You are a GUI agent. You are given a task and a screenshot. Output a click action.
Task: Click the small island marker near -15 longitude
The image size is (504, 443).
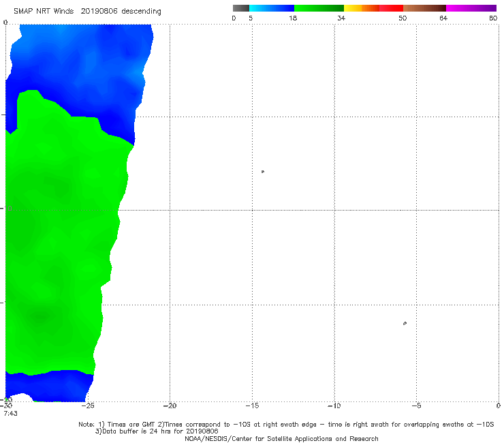[x=263, y=172]
